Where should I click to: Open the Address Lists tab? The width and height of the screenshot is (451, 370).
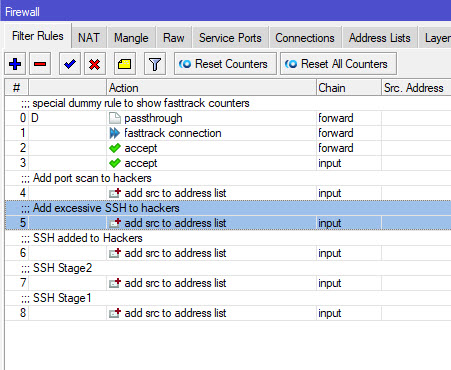pyautogui.click(x=379, y=38)
